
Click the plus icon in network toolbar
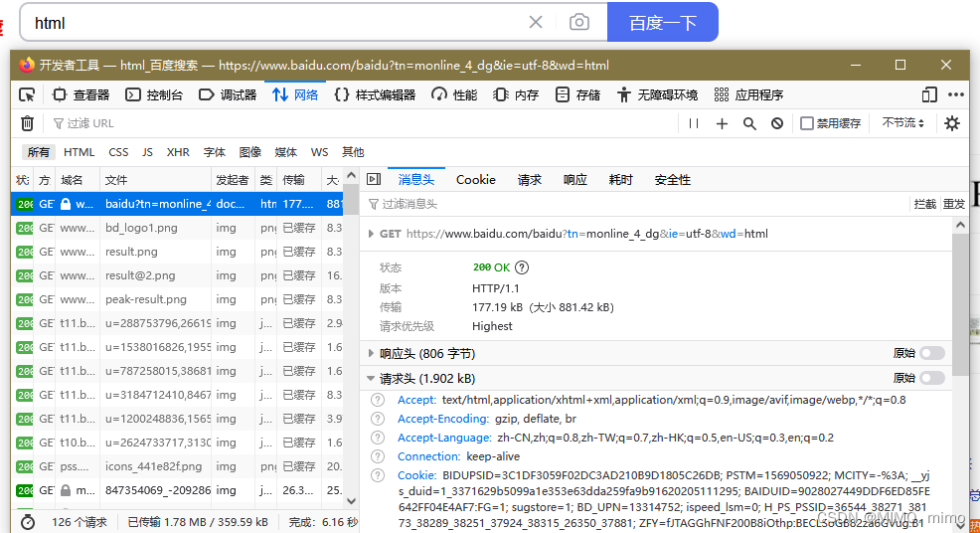coord(722,124)
